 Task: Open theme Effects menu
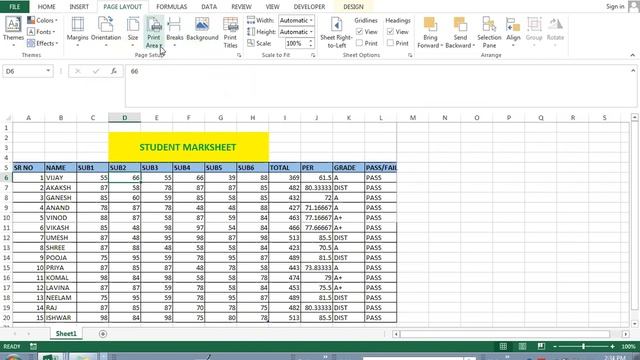point(42,43)
